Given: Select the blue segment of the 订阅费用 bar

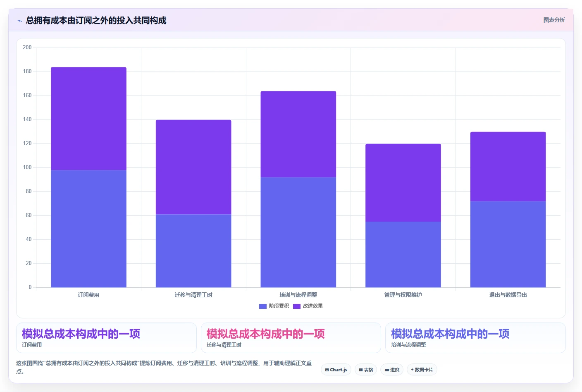Looking at the screenshot, I should click(x=88, y=229).
